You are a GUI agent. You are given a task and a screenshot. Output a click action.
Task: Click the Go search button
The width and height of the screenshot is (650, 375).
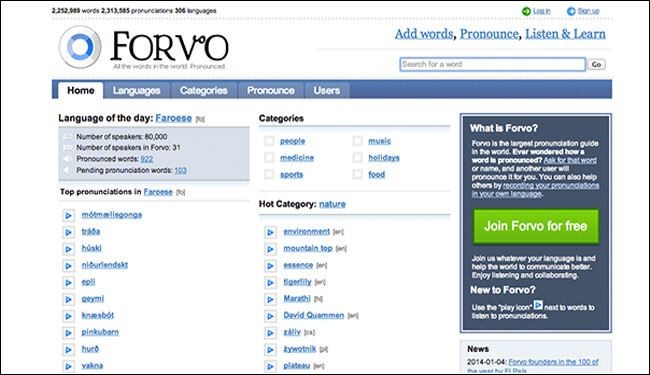(x=596, y=64)
